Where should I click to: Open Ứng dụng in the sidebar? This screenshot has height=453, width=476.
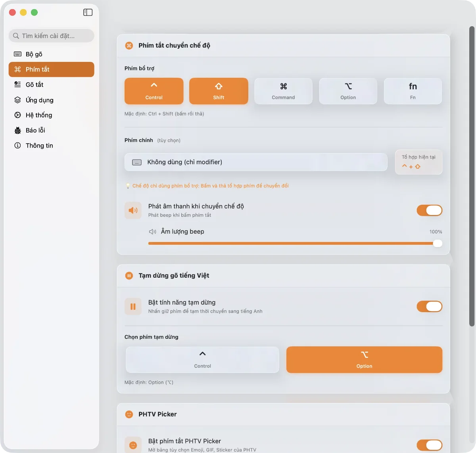(39, 100)
